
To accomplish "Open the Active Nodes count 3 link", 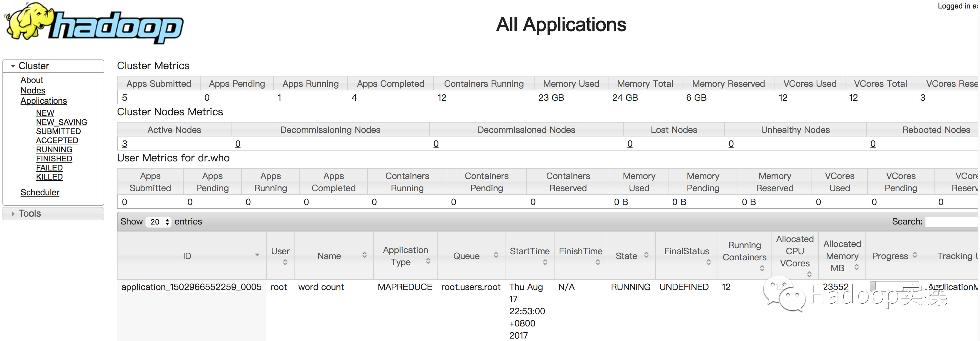I will coord(125,143).
